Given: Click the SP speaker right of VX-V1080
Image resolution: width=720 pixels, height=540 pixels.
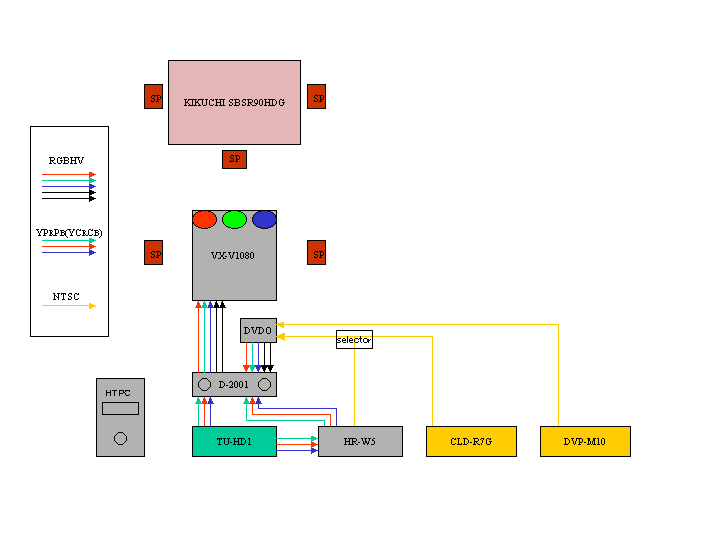Looking at the screenshot, I should (316, 253).
